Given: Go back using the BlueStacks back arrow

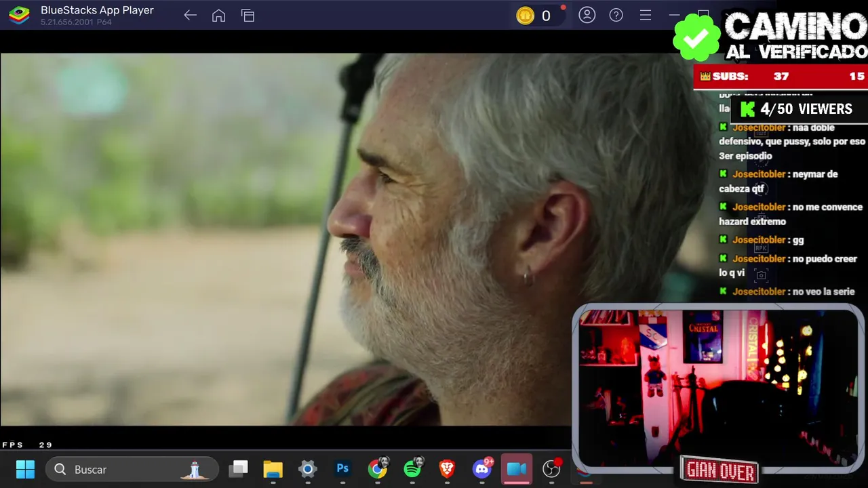Looking at the screenshot, I should coord(191,16).
